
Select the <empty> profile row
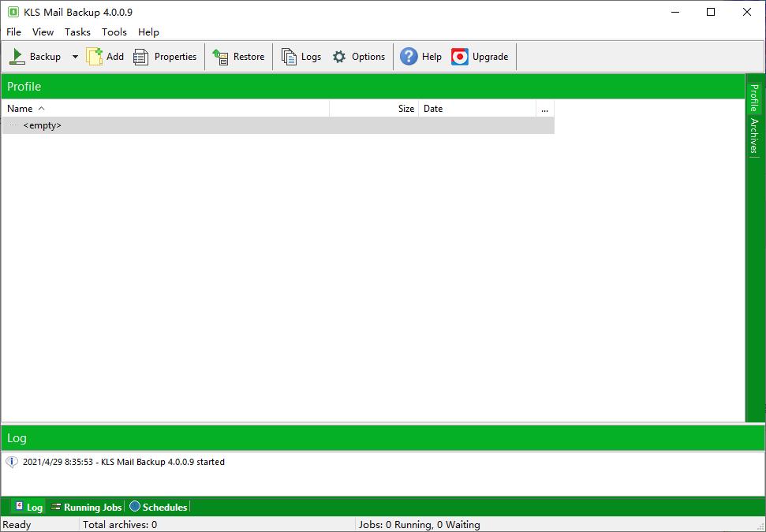click(x=278, y=125)
